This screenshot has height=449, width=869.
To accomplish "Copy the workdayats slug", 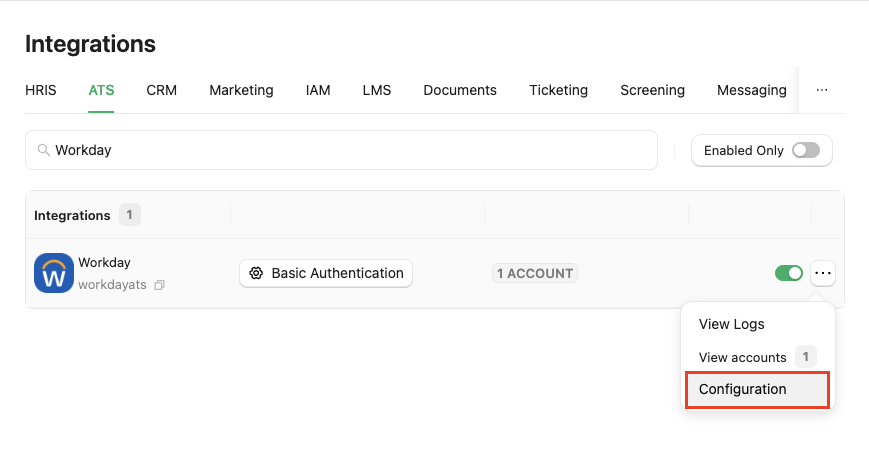I will coord(160,285).
